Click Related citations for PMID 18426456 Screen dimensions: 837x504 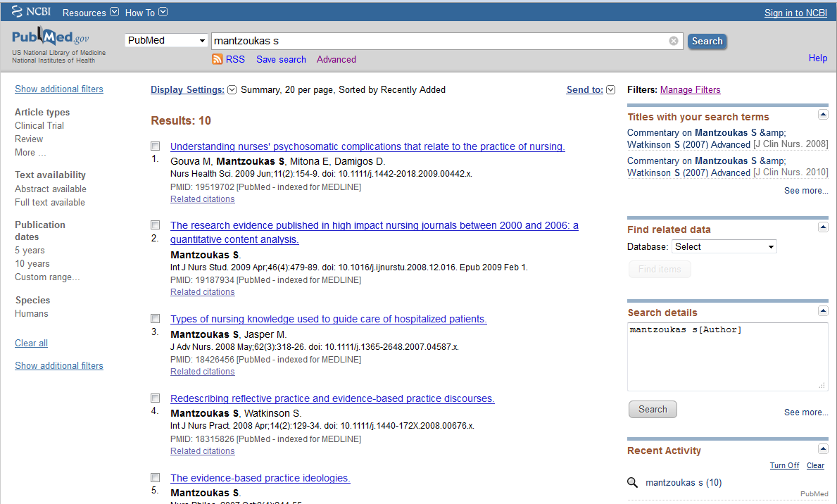pos(202,372)
